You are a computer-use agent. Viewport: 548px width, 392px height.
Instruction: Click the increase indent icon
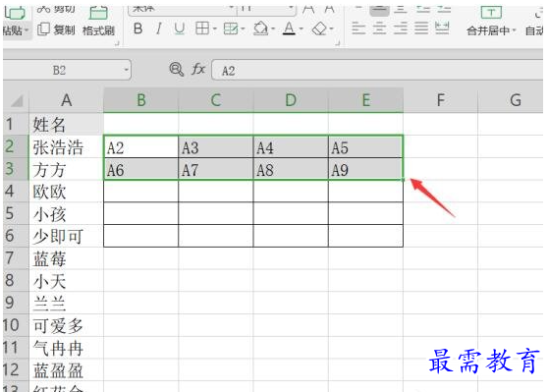tap(444, 10)
